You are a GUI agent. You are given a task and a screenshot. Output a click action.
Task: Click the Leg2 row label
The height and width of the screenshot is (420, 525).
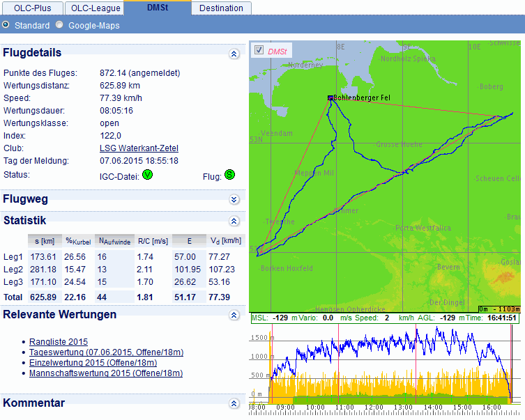click(x=13, y=269)
